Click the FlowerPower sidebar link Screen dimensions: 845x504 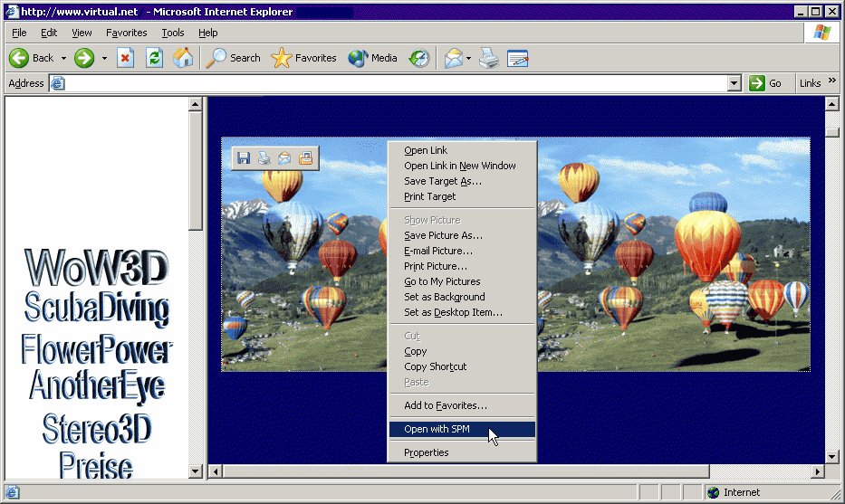pyautogui.click(x=97, y=348)
